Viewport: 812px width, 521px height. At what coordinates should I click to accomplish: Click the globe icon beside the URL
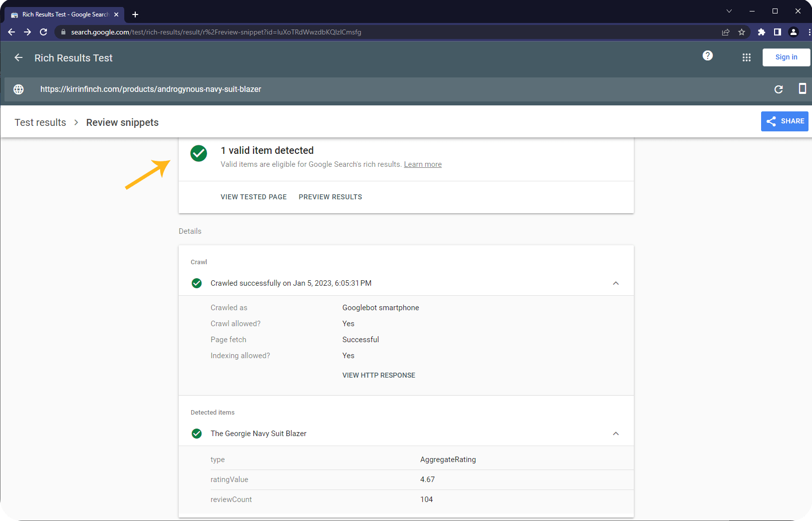(x=18, y=89)
